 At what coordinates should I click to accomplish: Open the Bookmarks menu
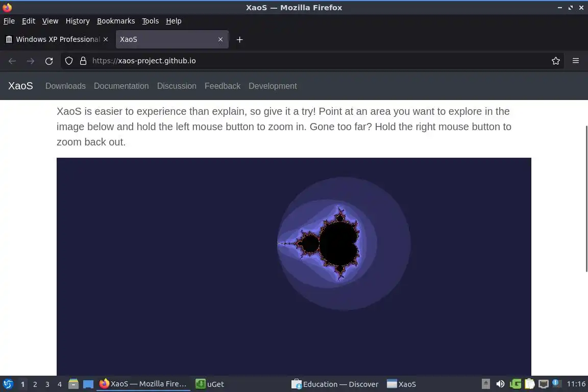click(x=116, y=21)
